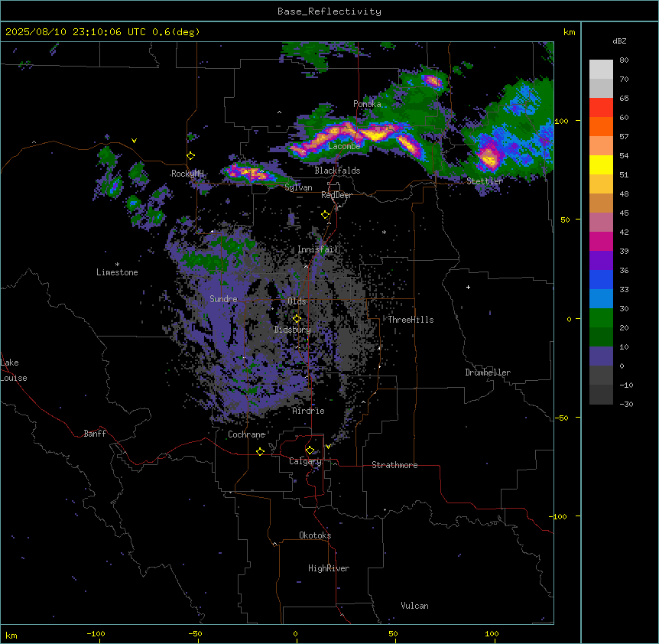Select the bright yellow swatch in dBZ legend
The height and width of the screenshot is (644, 659).
pos(601,164)
